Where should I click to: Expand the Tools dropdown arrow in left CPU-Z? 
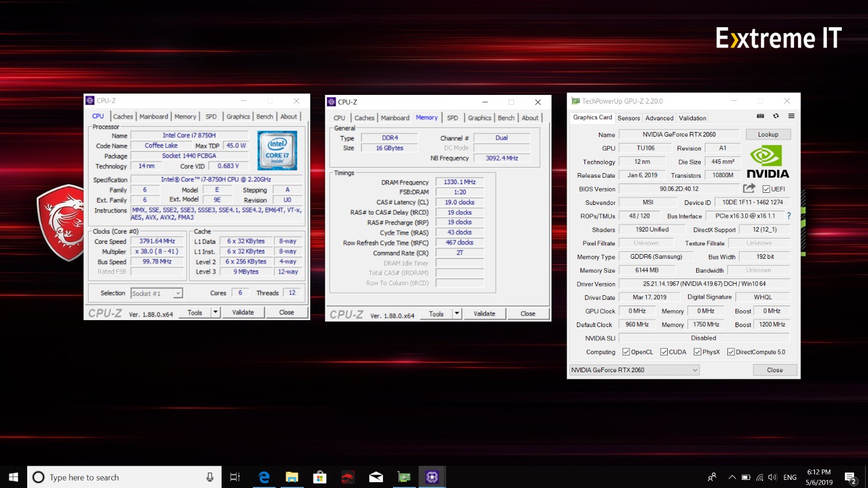click(215, 313)
